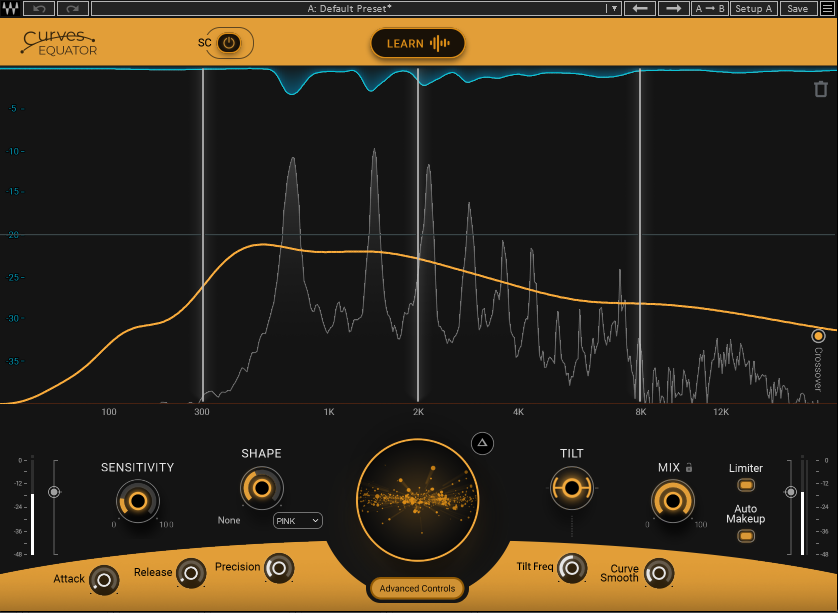
Task: Open the PINK shape type dropdown
Action: (x=298, y=520)
